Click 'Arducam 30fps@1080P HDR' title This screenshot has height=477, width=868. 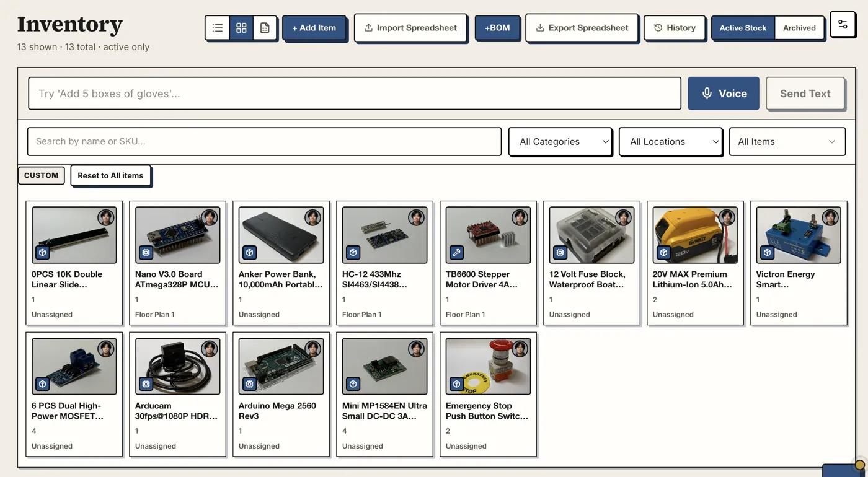[176, 411]
